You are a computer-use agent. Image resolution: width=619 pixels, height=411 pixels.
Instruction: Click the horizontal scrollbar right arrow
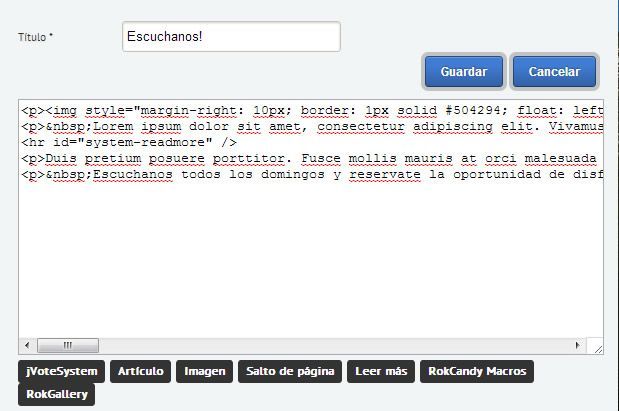[x=578, y=345]
